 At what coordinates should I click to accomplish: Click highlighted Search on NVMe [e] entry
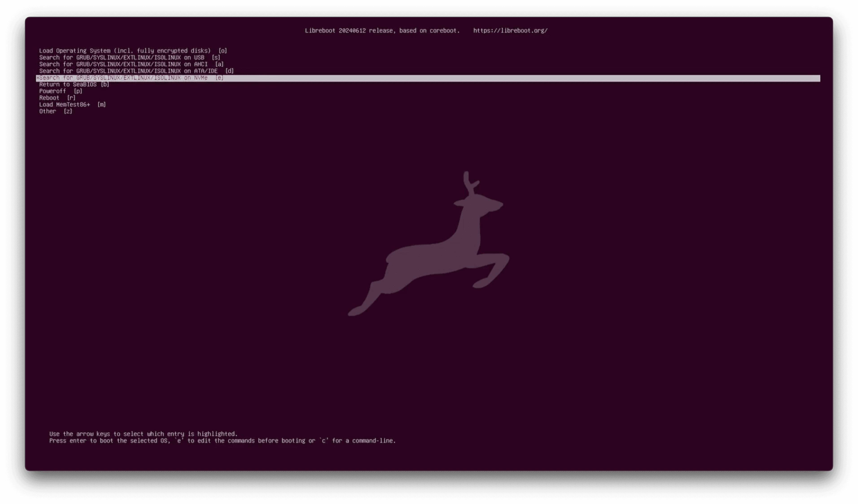[428, 78]
